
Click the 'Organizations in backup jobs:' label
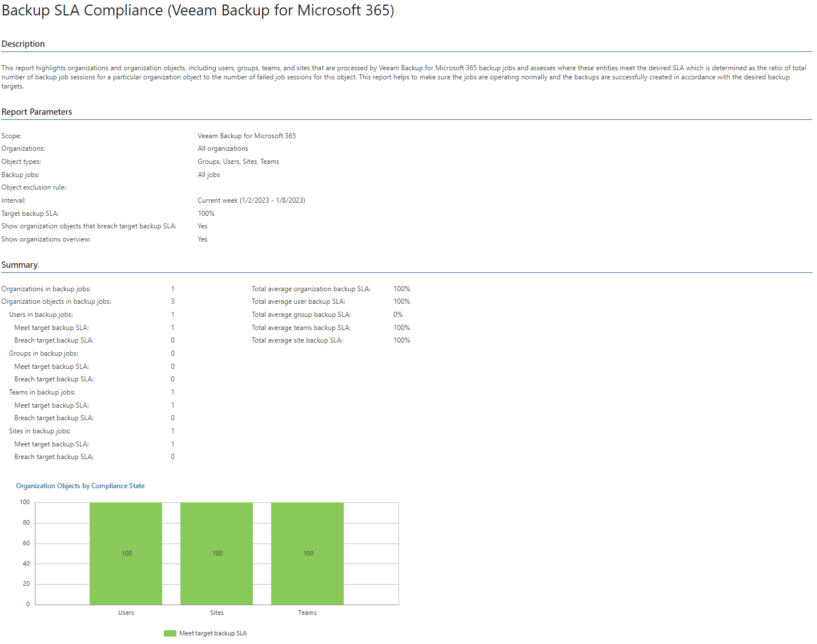click(x=46, y=289)
